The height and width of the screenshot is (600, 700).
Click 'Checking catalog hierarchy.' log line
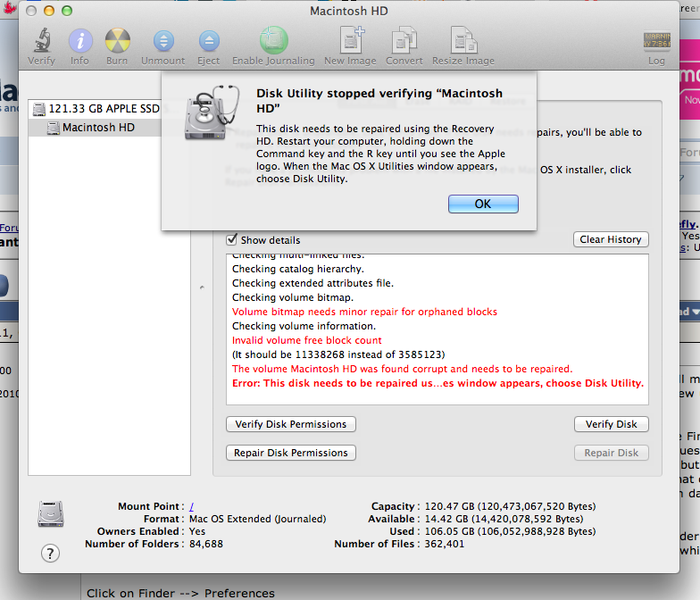[x=298, y=269]
